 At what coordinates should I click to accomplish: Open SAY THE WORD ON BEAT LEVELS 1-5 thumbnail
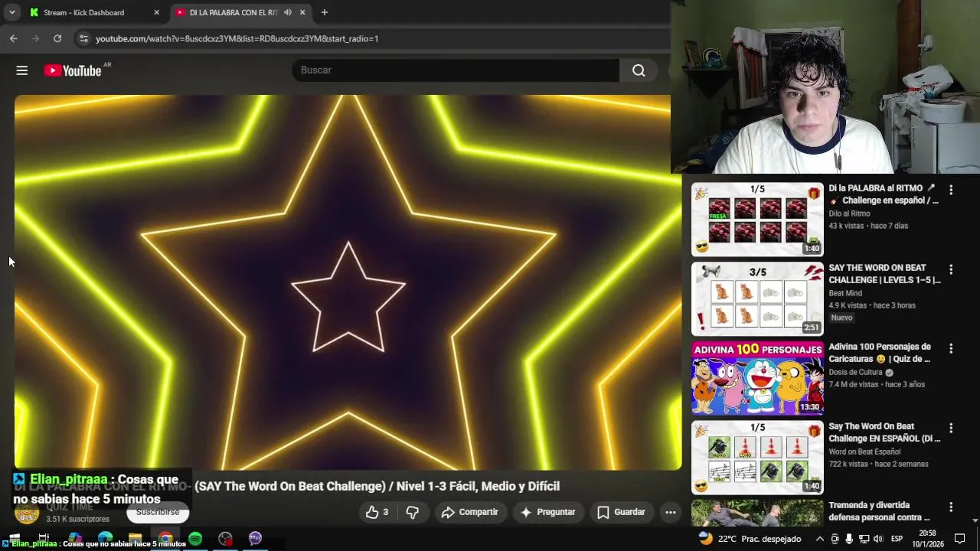click(757, 299)
